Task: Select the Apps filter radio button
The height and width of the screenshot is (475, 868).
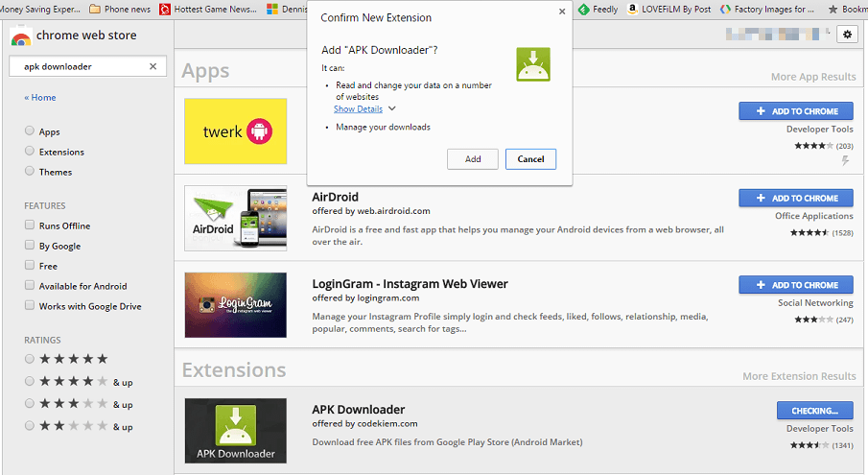Action: tap(30, 131)
